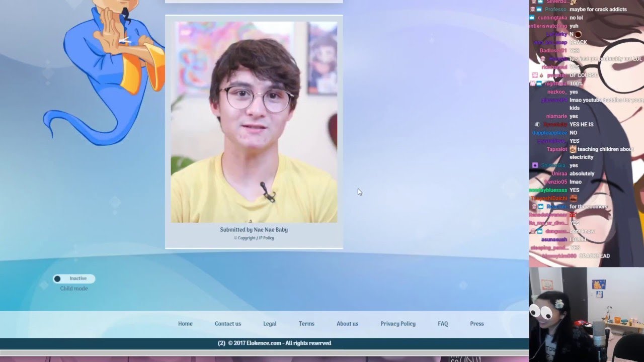Viewport: 644px width, 362px height.
Task: Click the 'CRACKHEAD' chat message
Action: pyautogui.click(x=594, y=256)
